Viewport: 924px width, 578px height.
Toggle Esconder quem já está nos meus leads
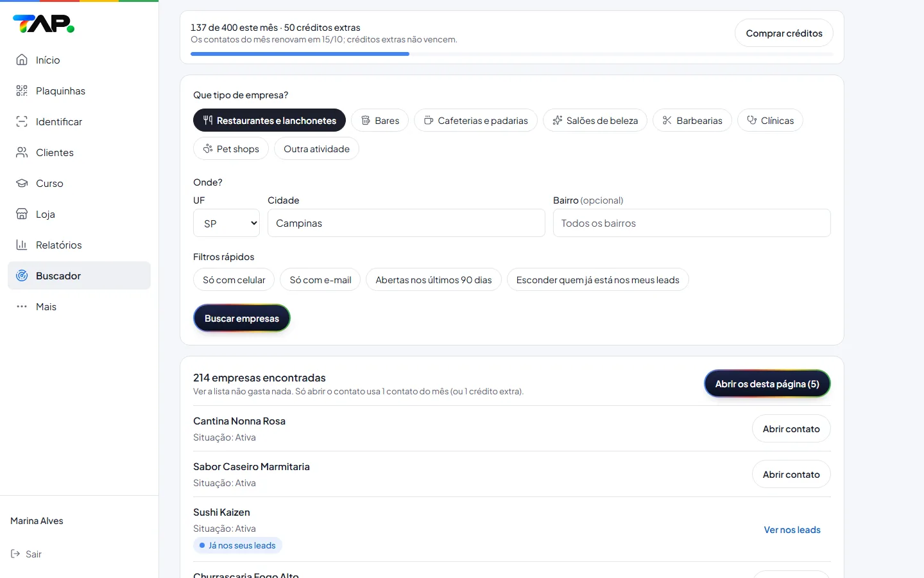[598, 279]
